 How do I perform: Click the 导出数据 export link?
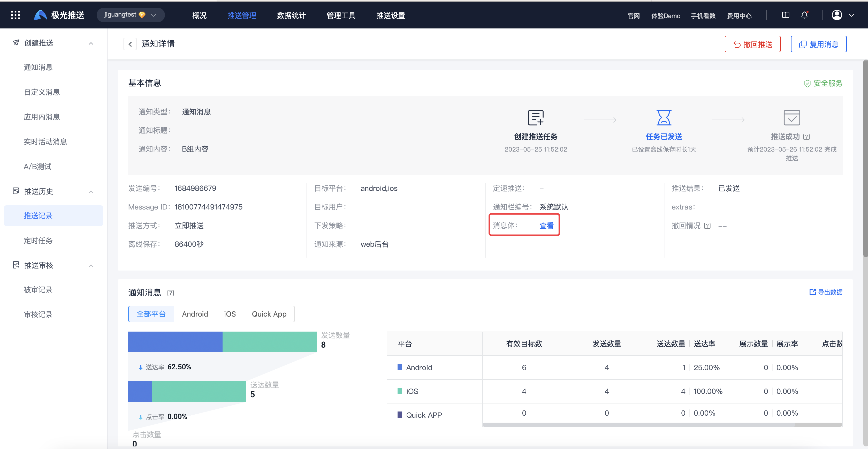point(826,292)
